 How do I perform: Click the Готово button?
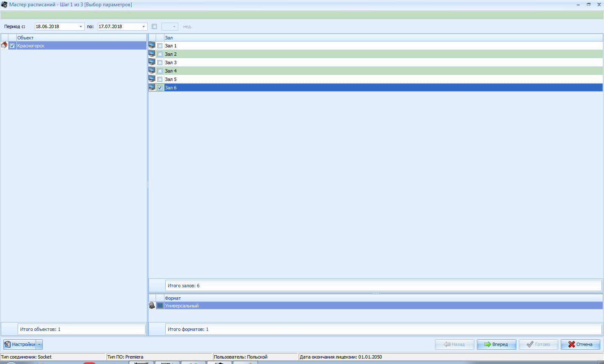click(x=539, y=344)
